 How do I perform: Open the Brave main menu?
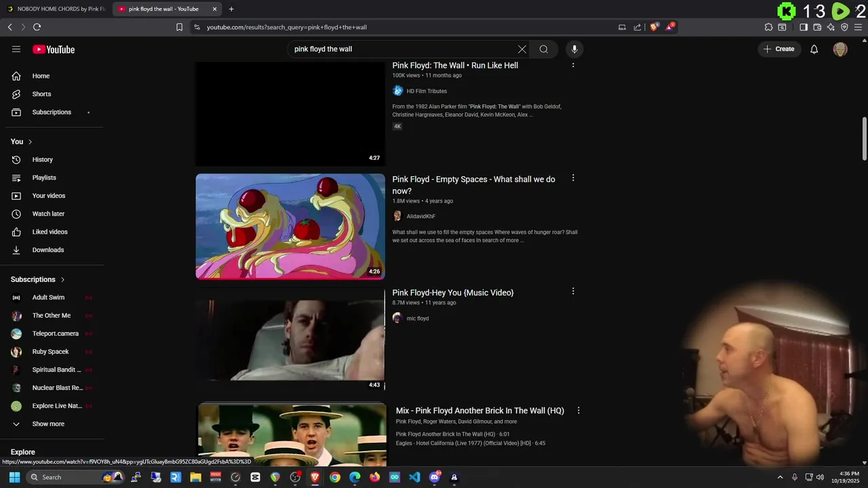coord(859,27)
